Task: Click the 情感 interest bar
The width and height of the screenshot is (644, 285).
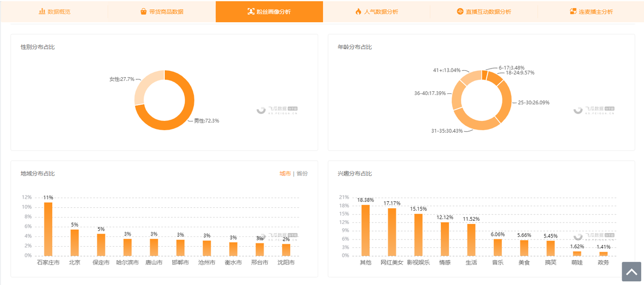Action: tap(445, 239)
